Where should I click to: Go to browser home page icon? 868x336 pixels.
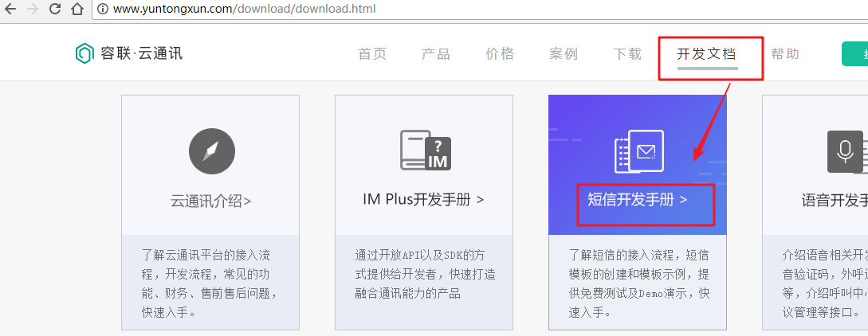pos(77,10)
